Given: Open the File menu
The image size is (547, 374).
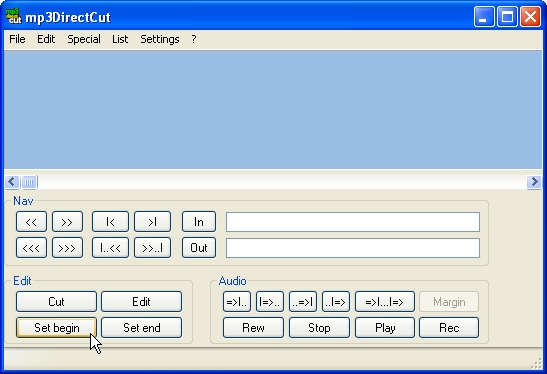Looking at the screenshot, I should coord(17,39).
